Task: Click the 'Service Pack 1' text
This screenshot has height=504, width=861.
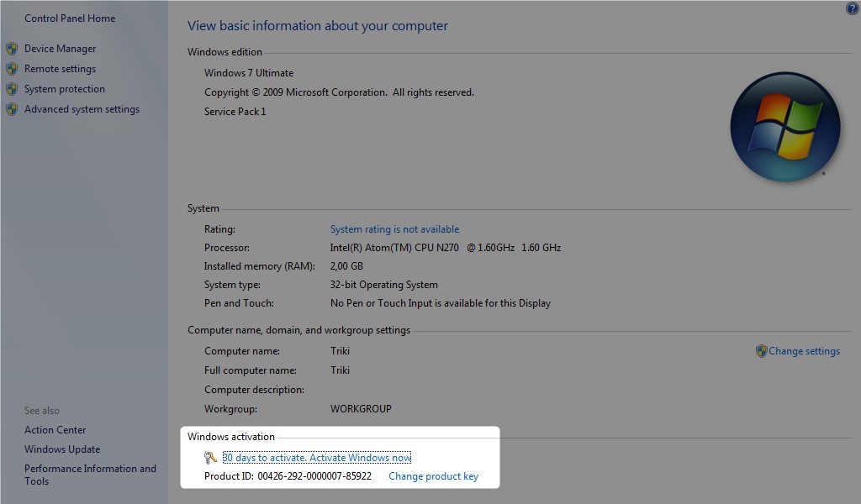Action: pos(235,112)
